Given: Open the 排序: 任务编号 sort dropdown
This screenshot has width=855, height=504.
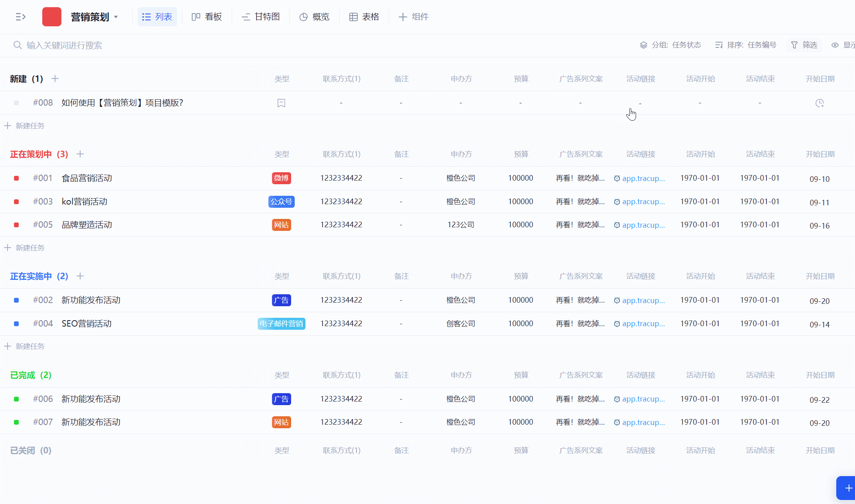Looking at the screenshot, I should (746, 45).
